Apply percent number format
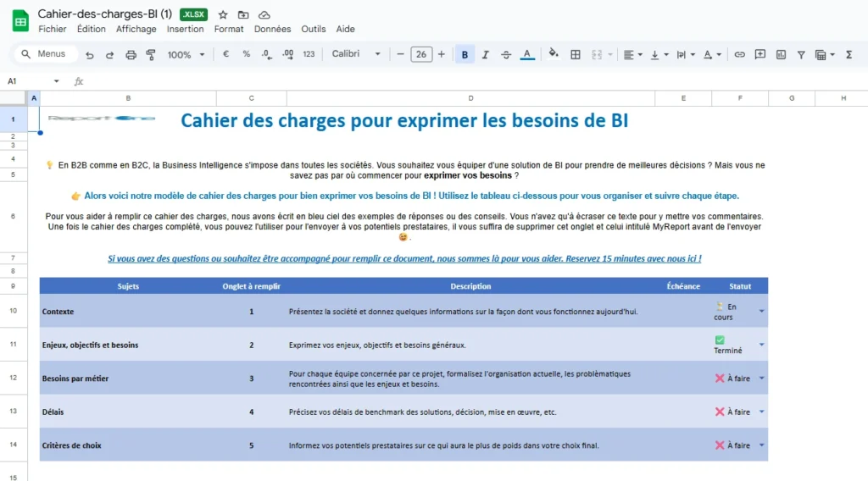 pos(247,54)
